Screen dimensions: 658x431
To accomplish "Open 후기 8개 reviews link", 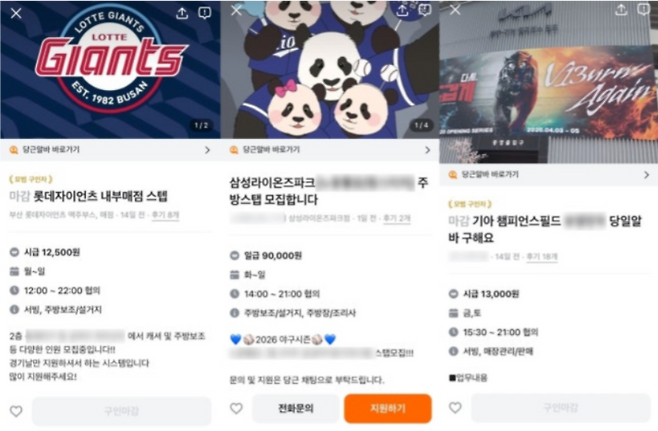I will point(165,215).
